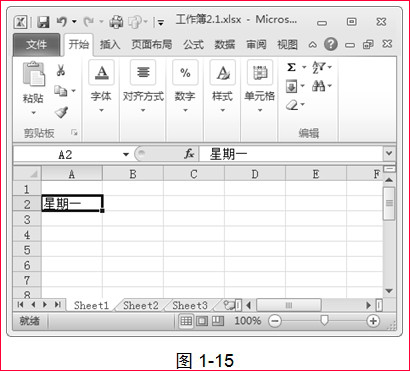Click the AutoSum sigma icon
This screenshot has height=371, width=410.
tap(291, 68)
